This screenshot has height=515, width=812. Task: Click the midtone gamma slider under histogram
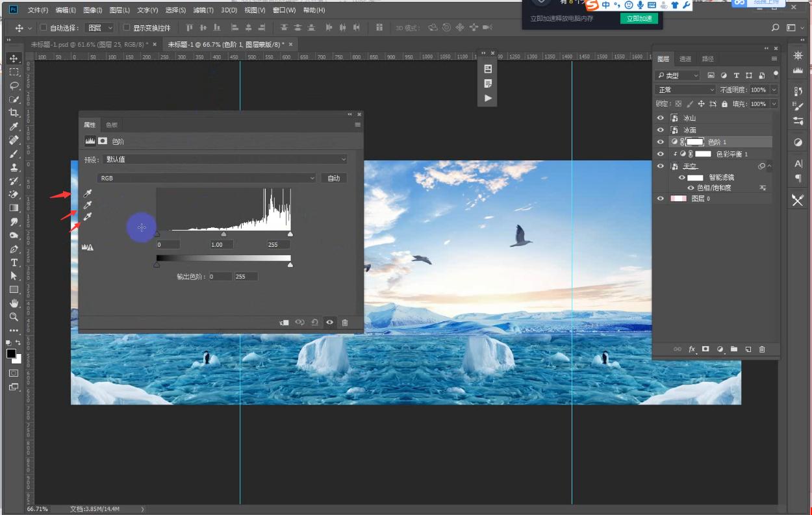[223, 234]
